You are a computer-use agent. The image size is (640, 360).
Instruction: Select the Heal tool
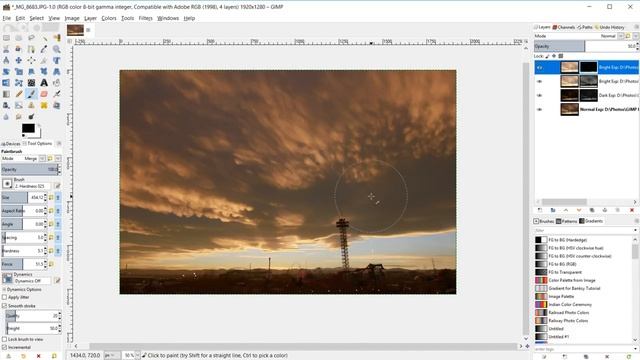44,105
